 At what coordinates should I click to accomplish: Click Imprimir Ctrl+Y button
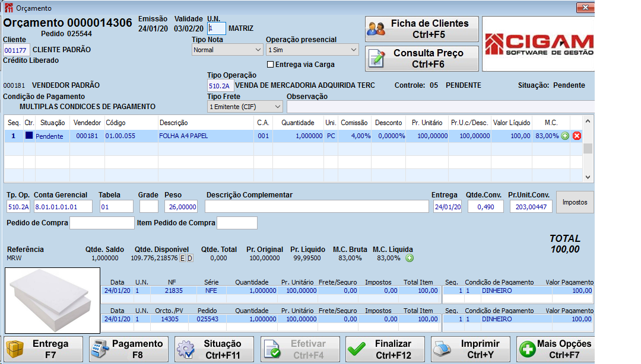471,349
